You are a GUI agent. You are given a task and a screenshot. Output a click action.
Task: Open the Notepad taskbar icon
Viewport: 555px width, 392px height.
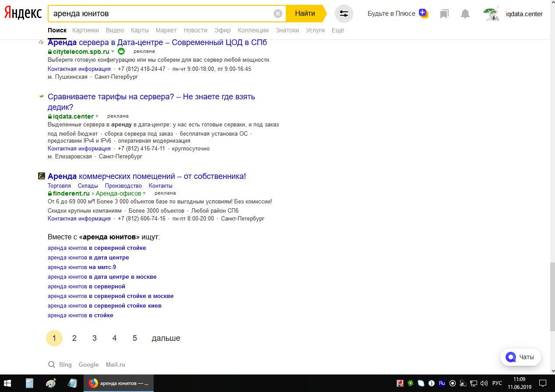click(72, 383)
